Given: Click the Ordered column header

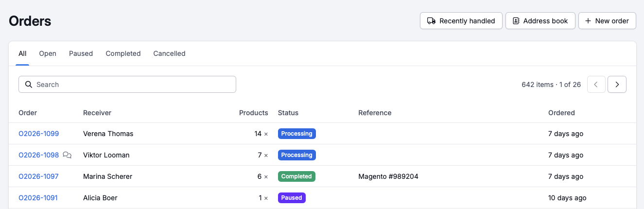Looking at the screenshot, I should tap(561, 113).
